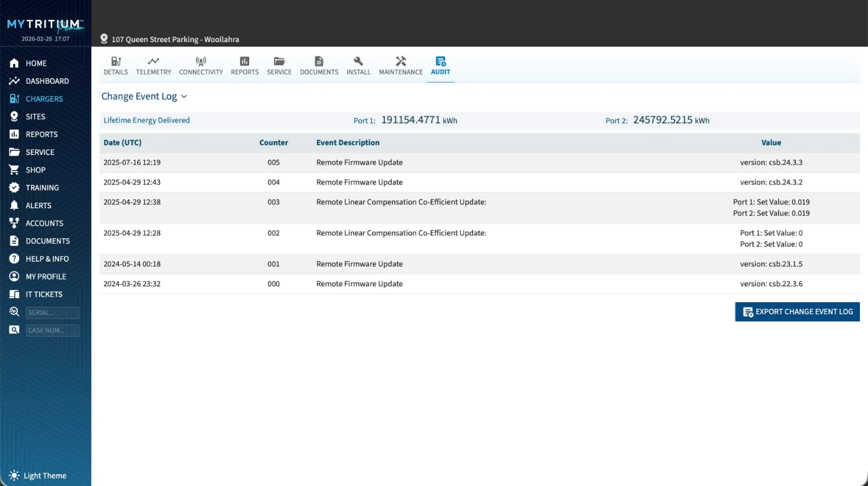The image size is (868, 486).
Task: Click Port 2 energy value 245792.5215
Action: pyautogui.click(x=663, y=120)
